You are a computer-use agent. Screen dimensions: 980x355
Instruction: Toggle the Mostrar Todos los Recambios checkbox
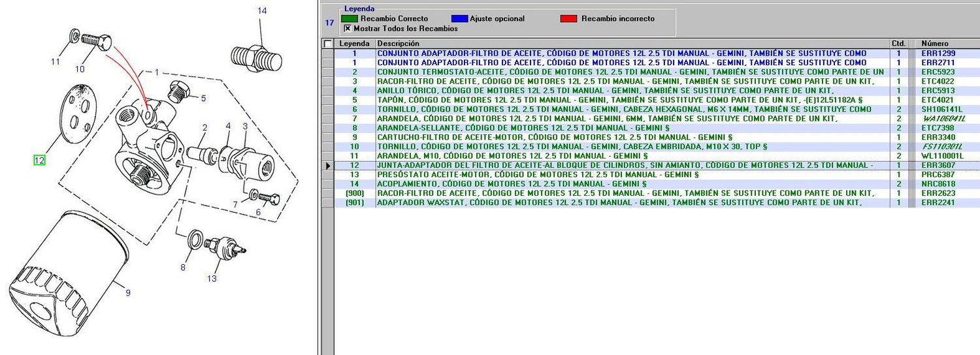(x=348, y=29)
